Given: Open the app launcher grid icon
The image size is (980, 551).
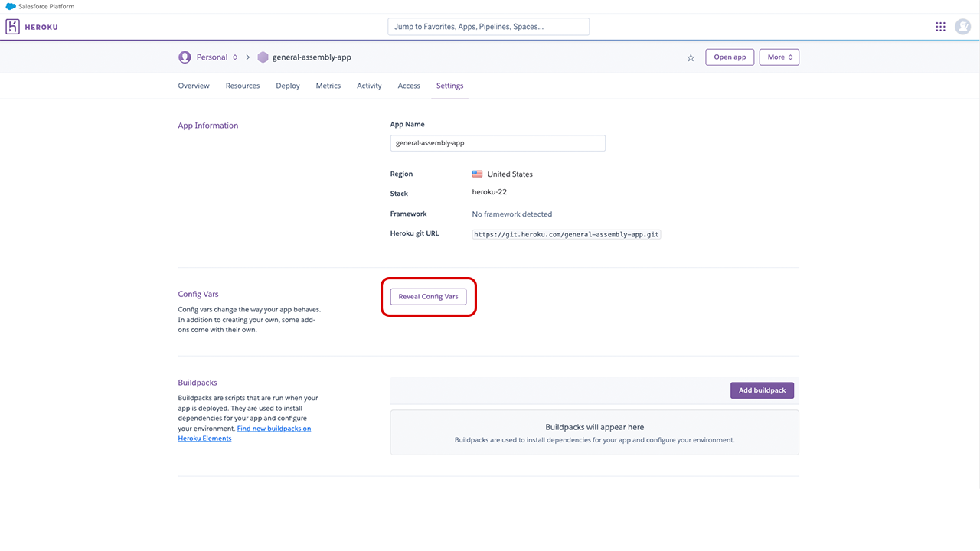Looking at the screenshot, I should [940, 27].
